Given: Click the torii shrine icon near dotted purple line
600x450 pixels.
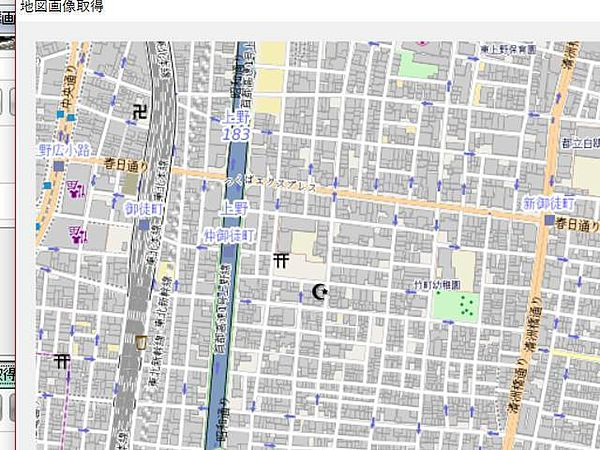Looking at the screenshot, I should point(63,359).
